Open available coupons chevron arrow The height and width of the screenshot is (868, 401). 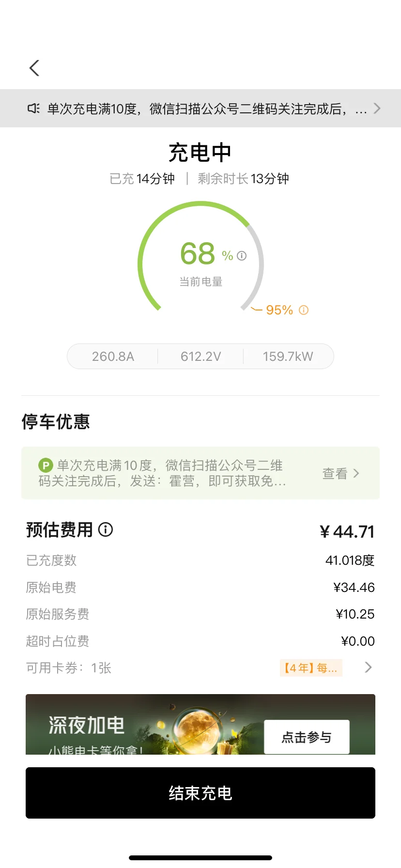tap(368, 667)
